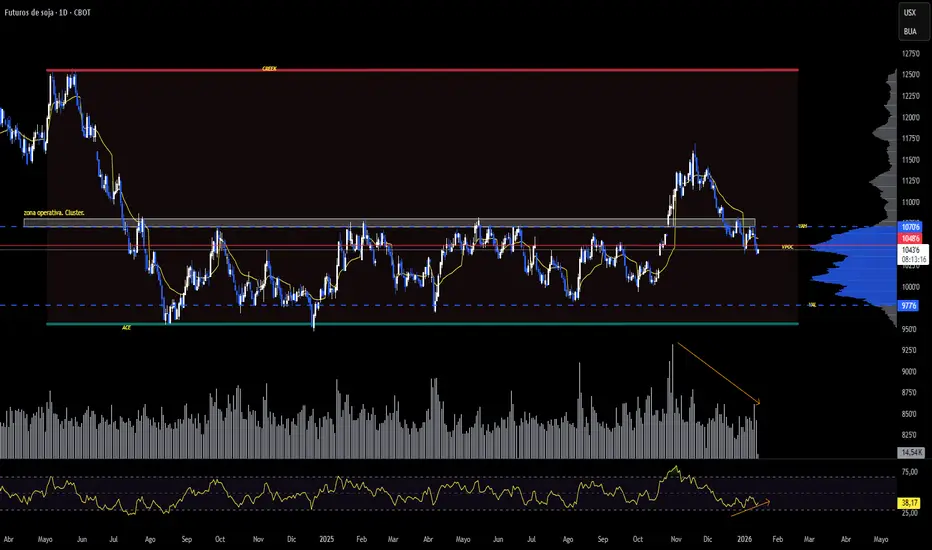Click the 11500 price axis tick
The width and height of the screenshot is (932, 550).
click(x=910, y=160)
